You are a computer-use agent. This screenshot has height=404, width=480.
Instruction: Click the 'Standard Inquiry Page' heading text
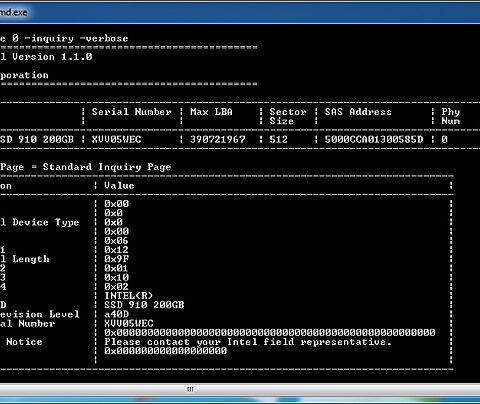[107, 167]
